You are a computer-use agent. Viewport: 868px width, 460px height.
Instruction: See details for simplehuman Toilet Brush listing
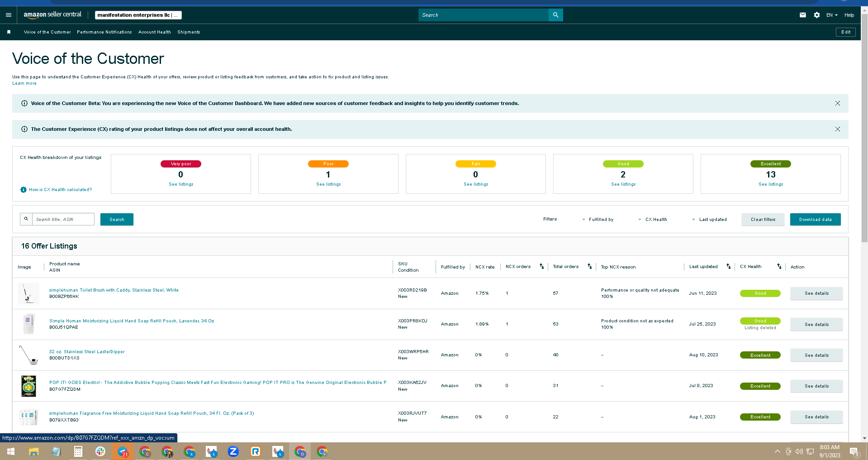coord(816,293)
